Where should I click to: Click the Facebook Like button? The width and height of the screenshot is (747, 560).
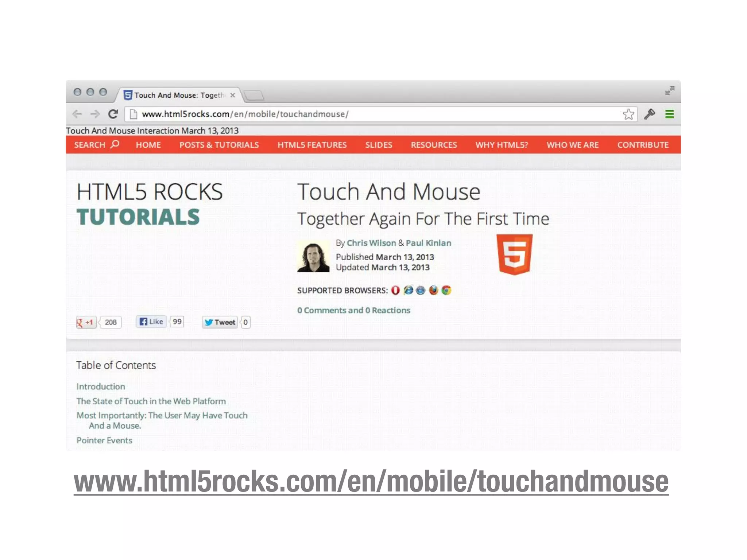click(151, 322)
